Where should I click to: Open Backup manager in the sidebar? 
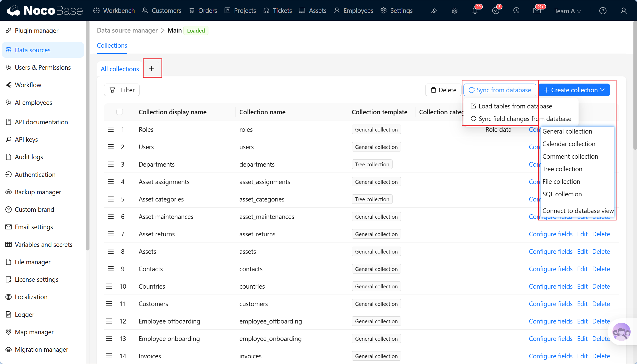[43, 192]
